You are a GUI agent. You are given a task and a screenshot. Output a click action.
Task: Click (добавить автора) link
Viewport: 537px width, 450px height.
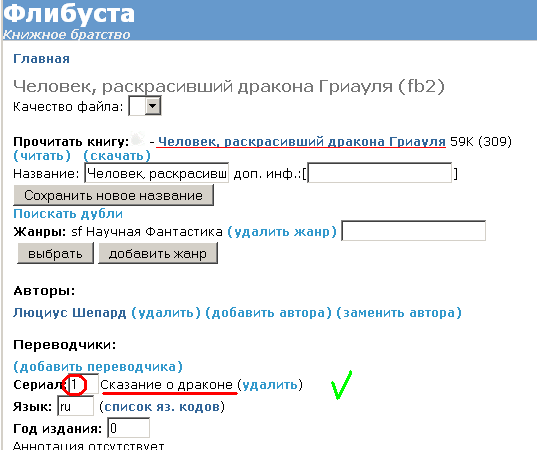[268, 313]
